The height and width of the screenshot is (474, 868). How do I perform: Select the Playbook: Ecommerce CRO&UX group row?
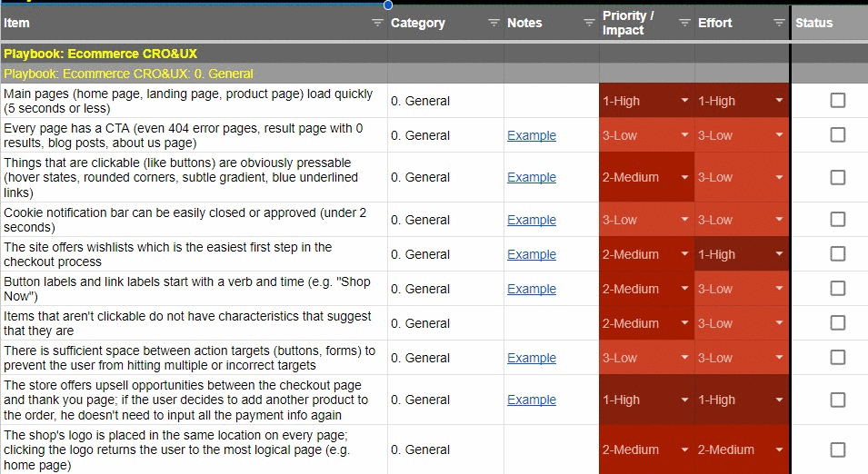[x=434, y=54]
